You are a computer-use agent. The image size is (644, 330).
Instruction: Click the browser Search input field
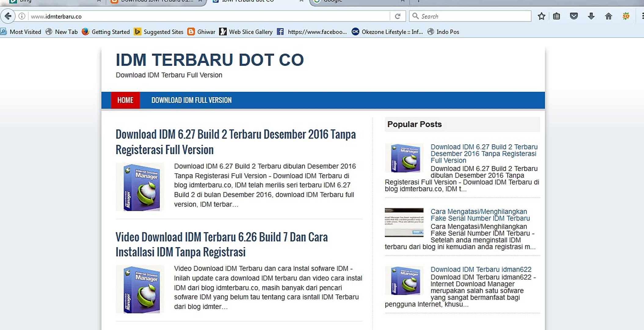(x=473, y=16)
